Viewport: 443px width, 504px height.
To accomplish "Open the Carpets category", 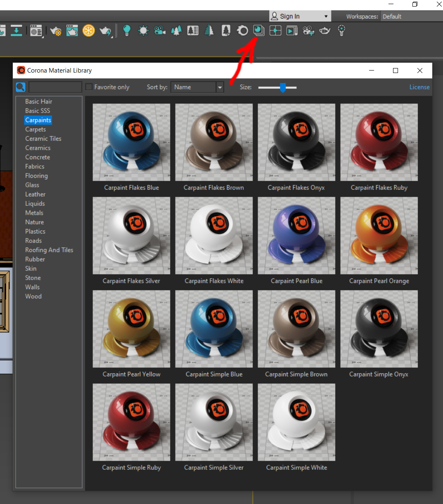I will tap(36, 129).
